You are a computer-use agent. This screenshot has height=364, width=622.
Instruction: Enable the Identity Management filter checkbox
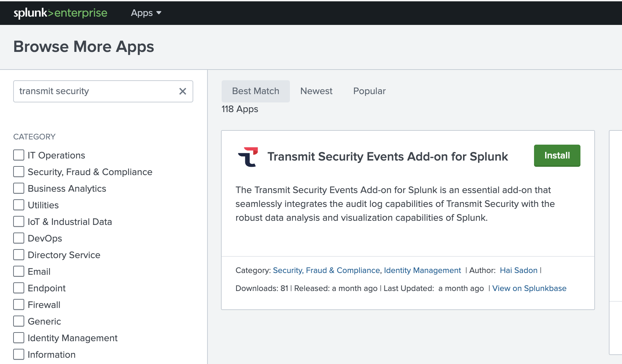pos(19,338)
